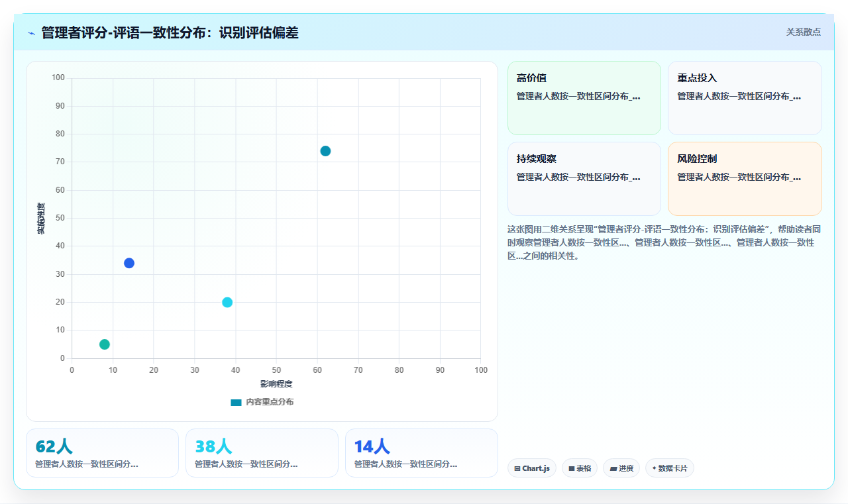Viewport: 848px width, 504px height.
Task: Click the Chart.js tag
Action: point(532,468)
